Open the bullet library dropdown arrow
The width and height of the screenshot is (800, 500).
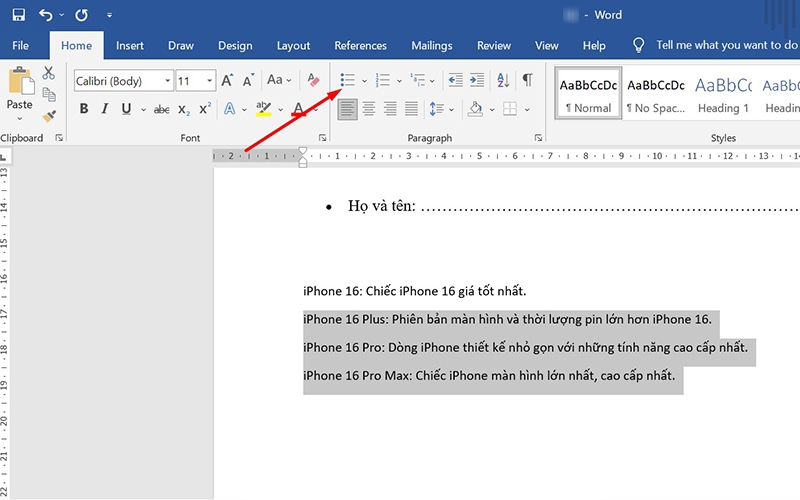point(364,81)
